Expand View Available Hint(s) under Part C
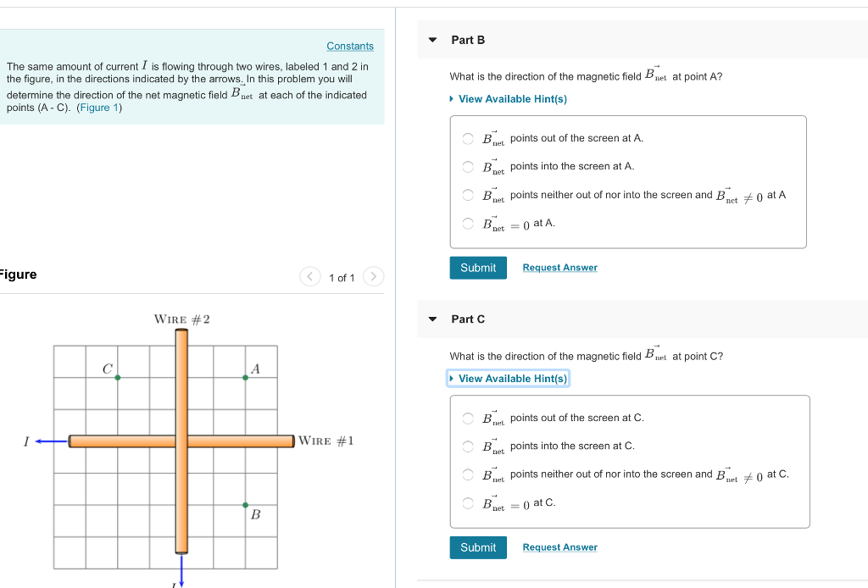Viewport: 868px width, 588px height. click(508, 378)
